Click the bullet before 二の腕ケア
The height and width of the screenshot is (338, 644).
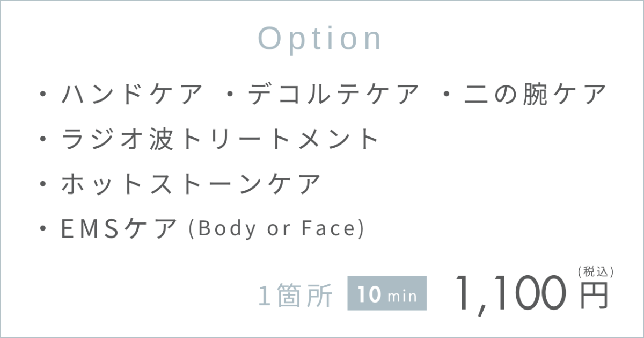(x=447, y=95)
